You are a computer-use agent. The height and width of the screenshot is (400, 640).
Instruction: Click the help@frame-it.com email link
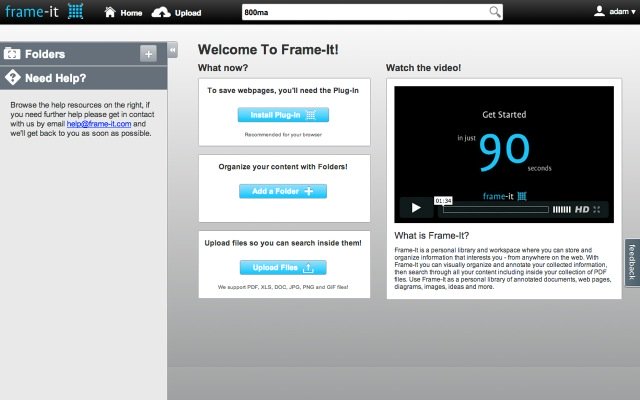pos(99,124)
